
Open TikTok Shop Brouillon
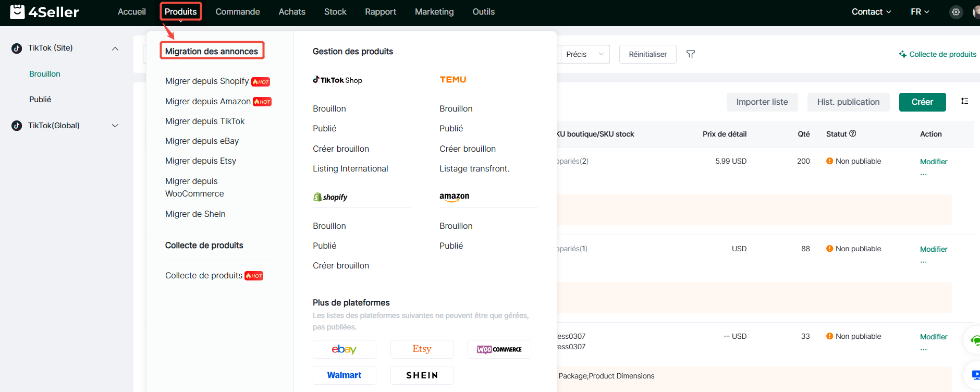[x=329, y=108]
